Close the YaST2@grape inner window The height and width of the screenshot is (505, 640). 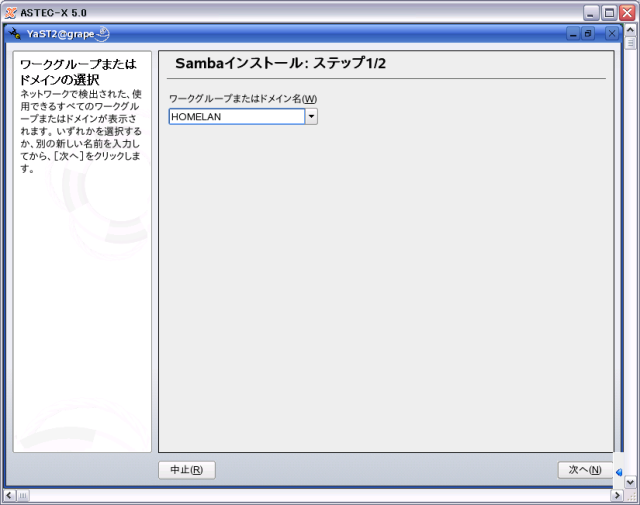pyautogui.click(x=611, y=33)
